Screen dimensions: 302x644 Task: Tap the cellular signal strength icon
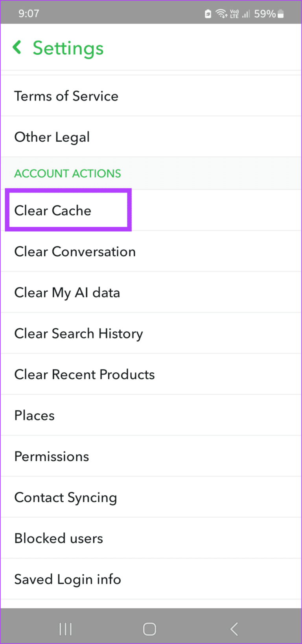(x=247, y=13)
